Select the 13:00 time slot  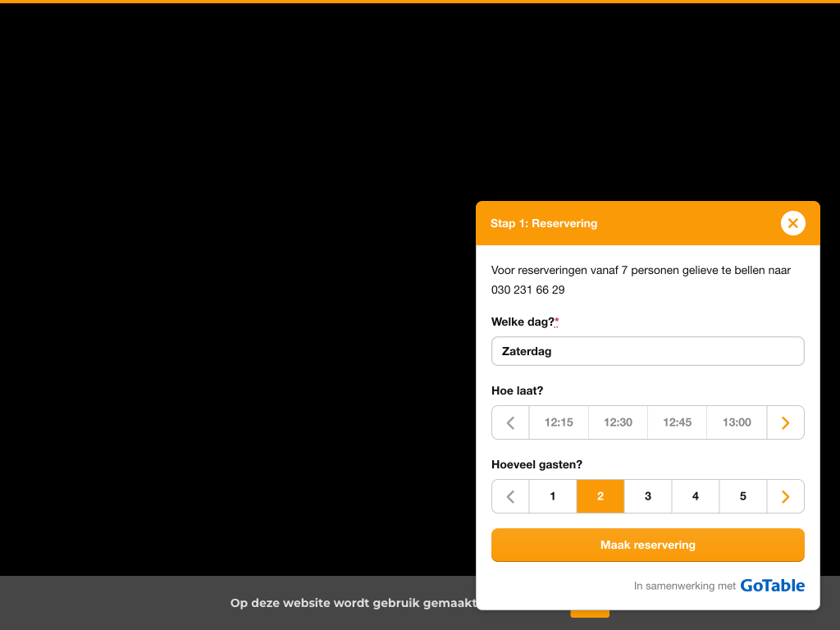(x=737, y=422)
